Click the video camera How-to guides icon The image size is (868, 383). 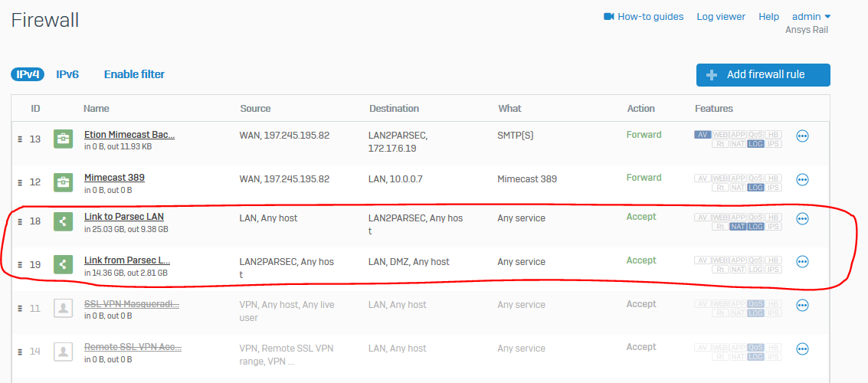609,17
